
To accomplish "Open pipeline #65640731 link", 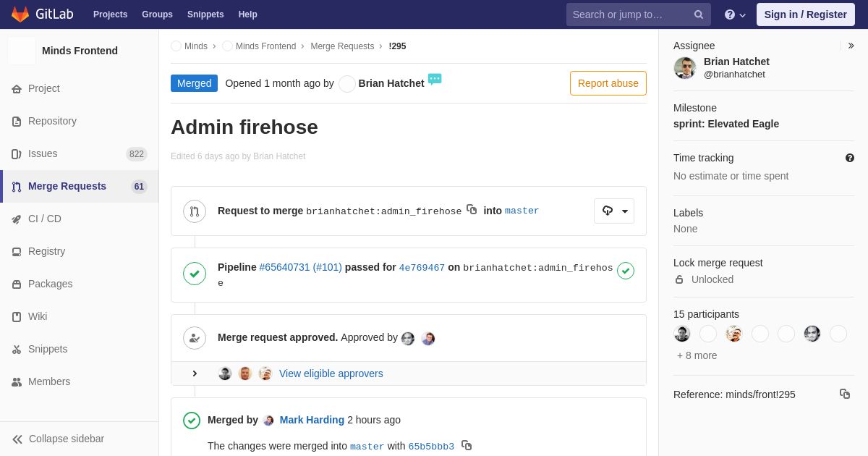I will coord(300,267).
